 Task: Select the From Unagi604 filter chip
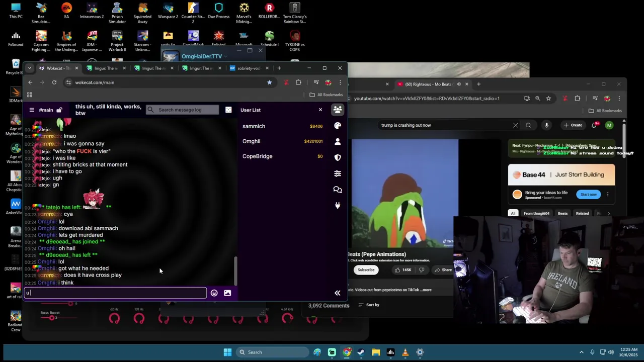[x=536, y=213]
